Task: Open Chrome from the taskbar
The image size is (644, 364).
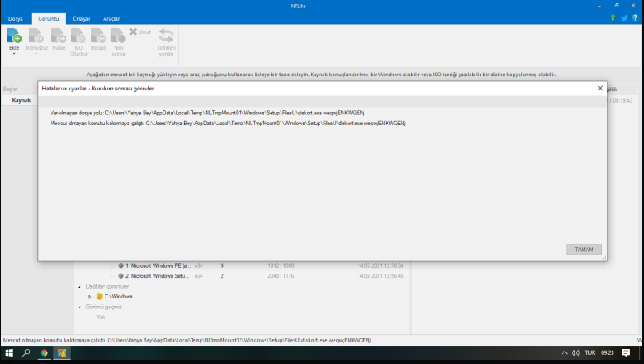Action: pyautogui.click(x=44, y=352)
